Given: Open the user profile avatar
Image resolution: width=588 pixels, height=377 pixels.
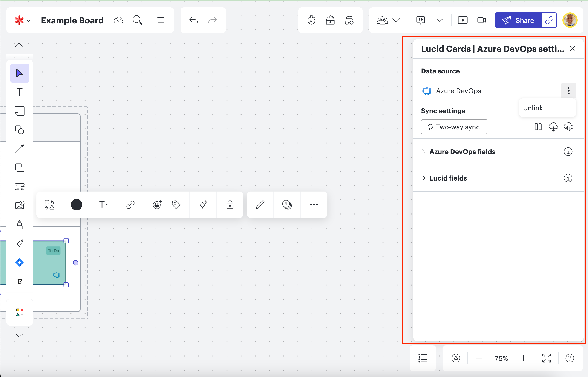Looking at the screenshot, I should (570, 20).
